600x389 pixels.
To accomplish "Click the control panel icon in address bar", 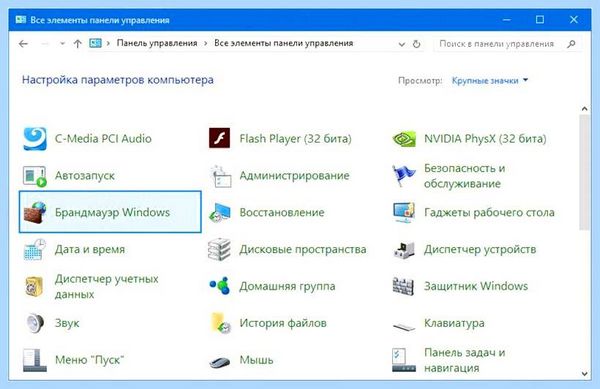I will click(x=95, y=43).
